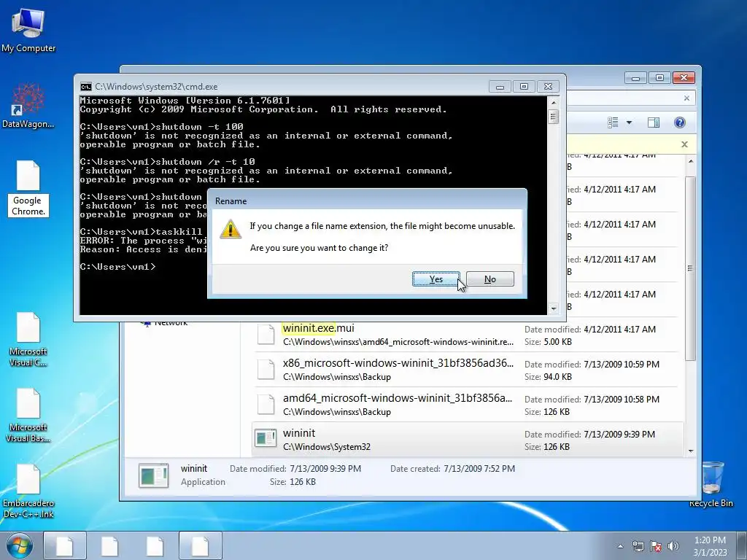747x560 pixels.
Task: Minimize the cmd.exe window
Action: click(x=500, y=87)
